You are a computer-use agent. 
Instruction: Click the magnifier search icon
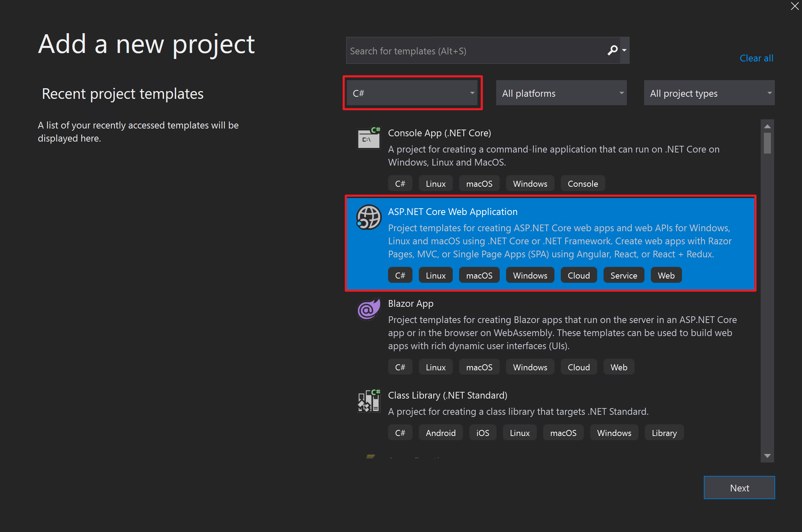(612, 50)
